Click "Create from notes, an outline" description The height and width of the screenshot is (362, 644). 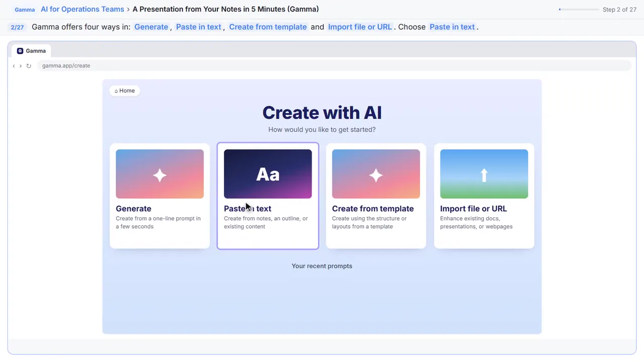pos(266,222)
